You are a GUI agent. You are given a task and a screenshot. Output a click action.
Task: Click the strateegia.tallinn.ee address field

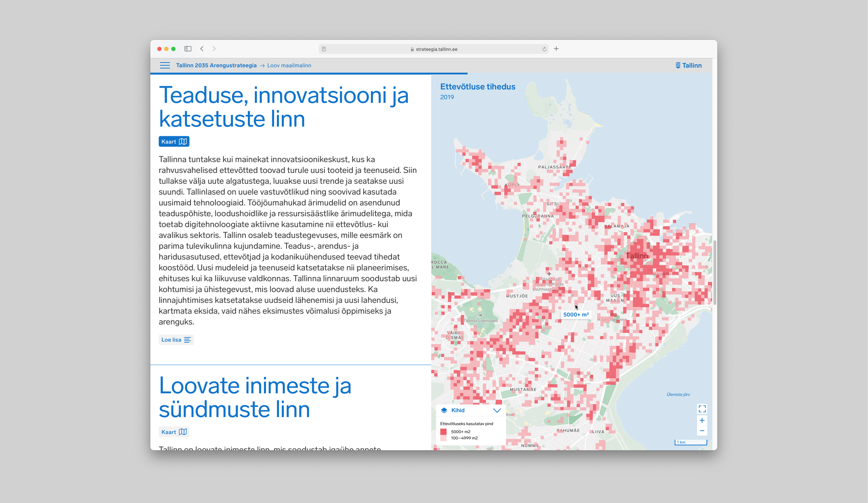point(433,49)
